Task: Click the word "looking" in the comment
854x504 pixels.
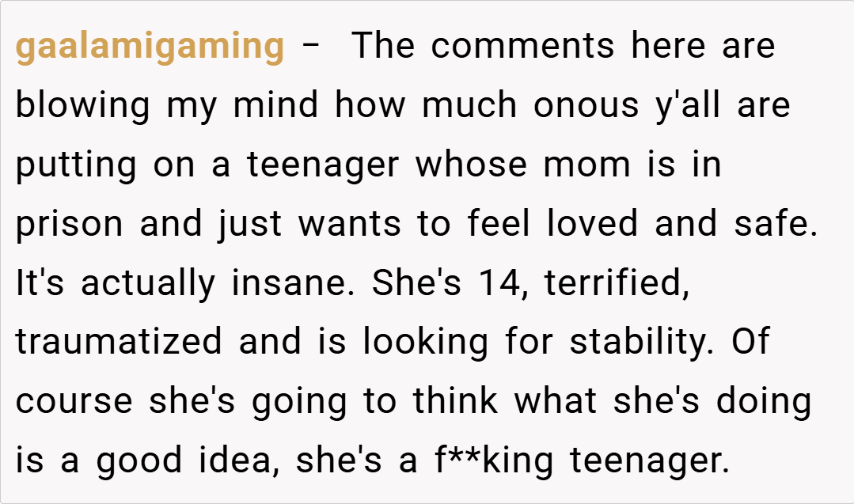Action: coord(427,343)
